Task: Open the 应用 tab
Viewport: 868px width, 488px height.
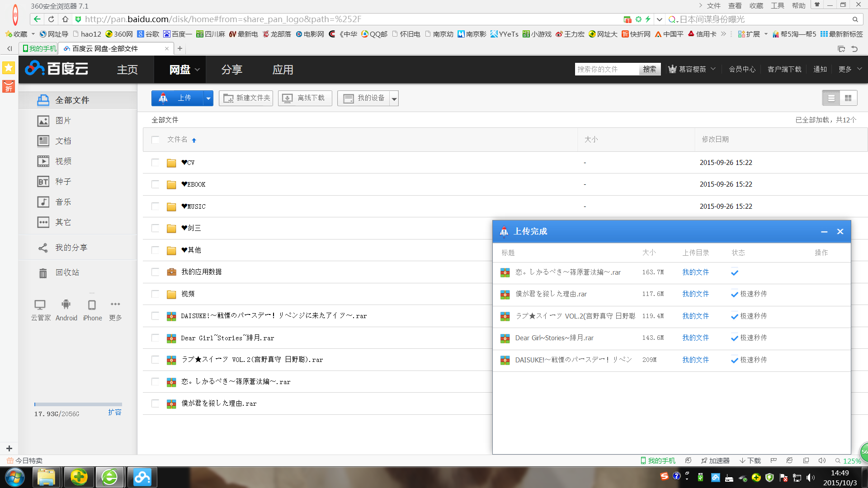Action: 283,70
